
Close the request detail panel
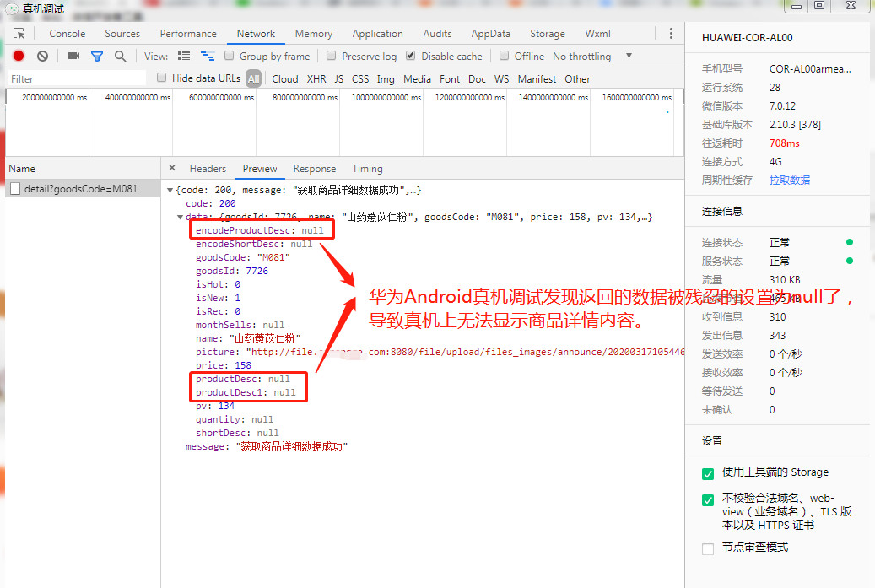click(172, 168)
